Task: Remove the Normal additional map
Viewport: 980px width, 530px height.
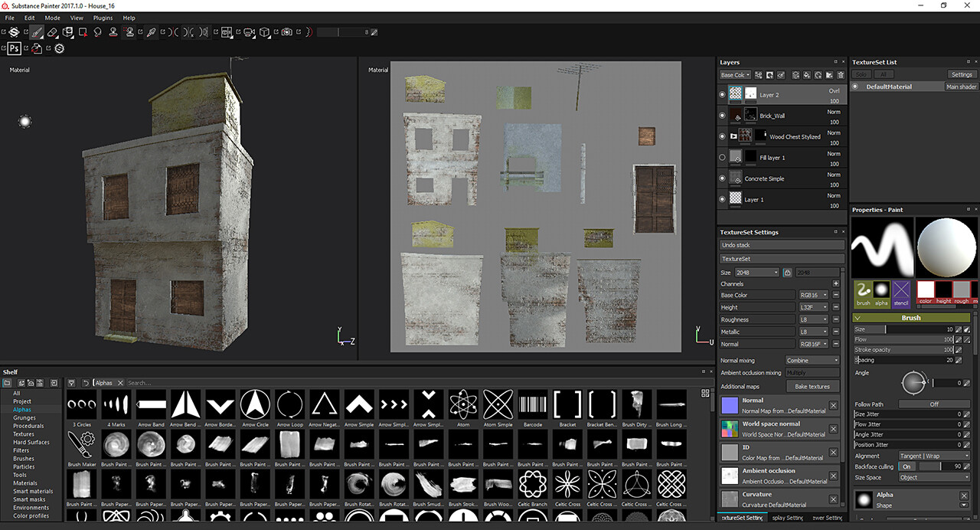Action: 834,406
